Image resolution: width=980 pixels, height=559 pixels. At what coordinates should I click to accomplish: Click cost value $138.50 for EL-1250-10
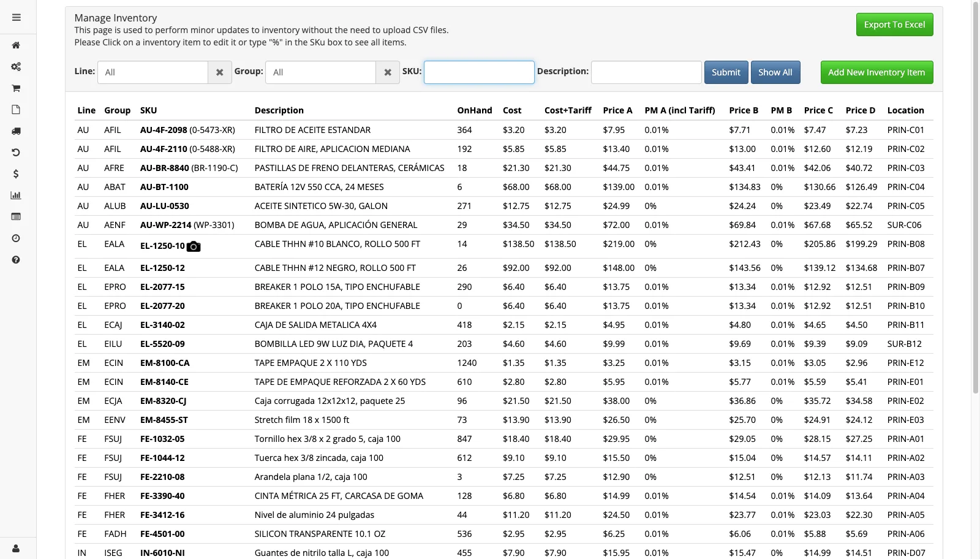click(x=518, y=244)
